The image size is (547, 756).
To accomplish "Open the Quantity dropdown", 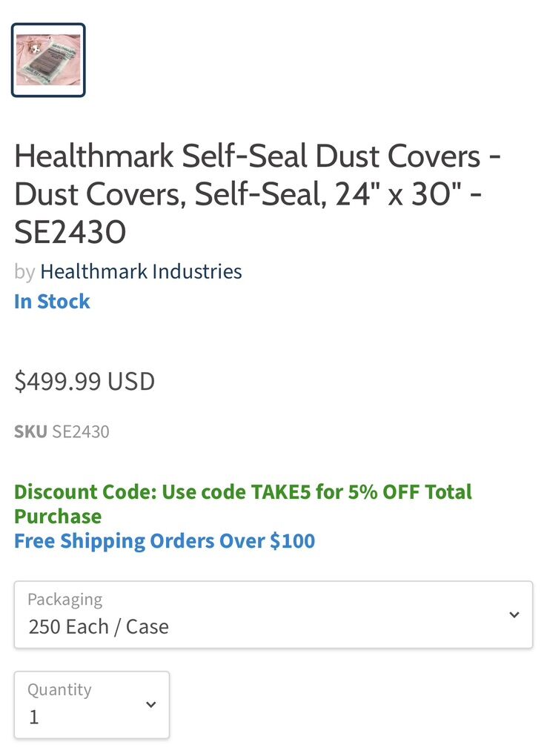I will 91,705.
